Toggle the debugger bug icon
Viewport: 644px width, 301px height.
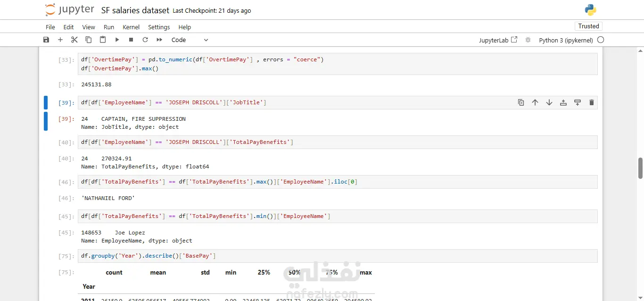pos(528,40)
